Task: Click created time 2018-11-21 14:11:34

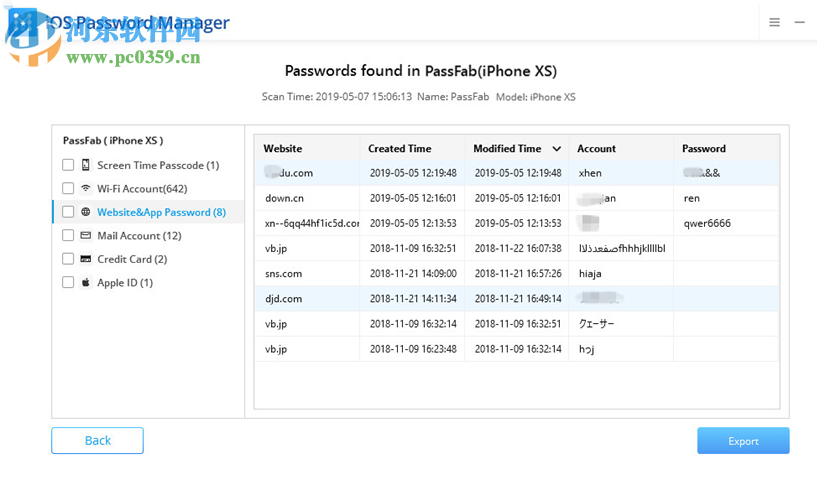Action: pyautogui.click(x=413, y=299)
